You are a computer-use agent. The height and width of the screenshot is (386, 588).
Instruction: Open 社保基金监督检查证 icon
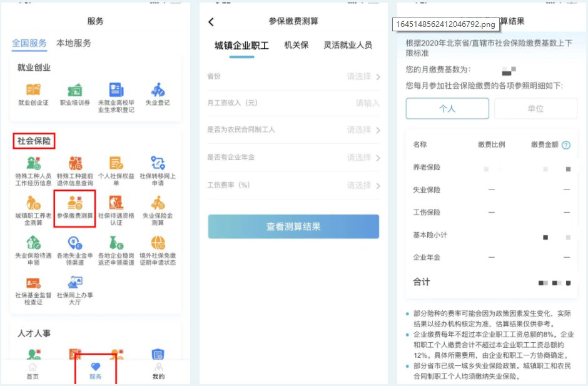click(33, 284)
